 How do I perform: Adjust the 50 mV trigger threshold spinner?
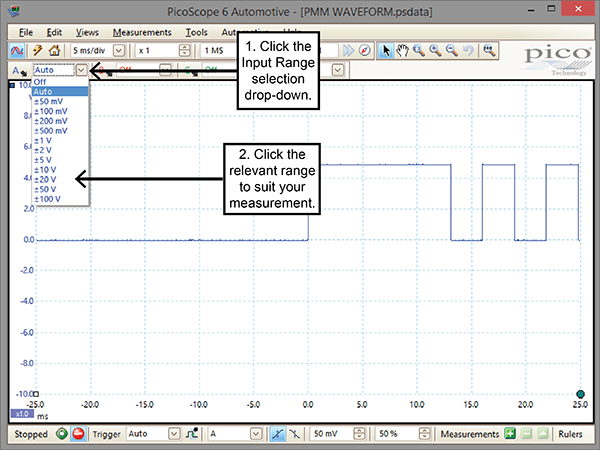pyautogui.click(x=359, y=434)
